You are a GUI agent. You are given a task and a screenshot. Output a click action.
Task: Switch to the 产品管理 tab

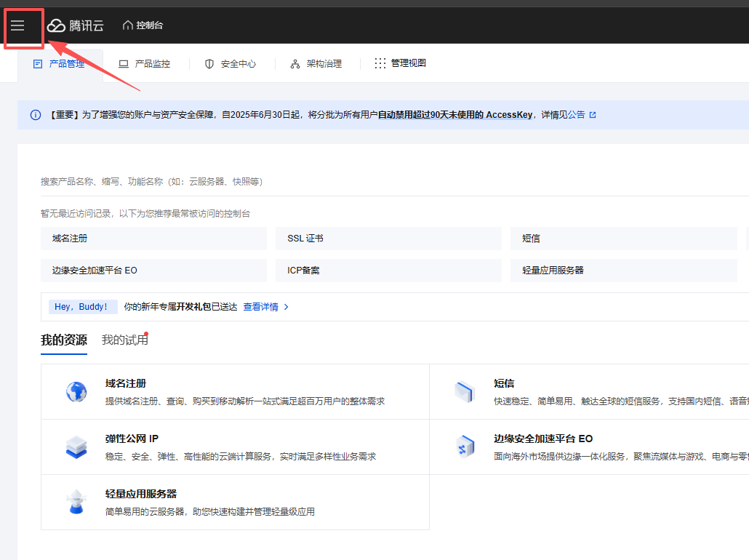tap(60, 64)
